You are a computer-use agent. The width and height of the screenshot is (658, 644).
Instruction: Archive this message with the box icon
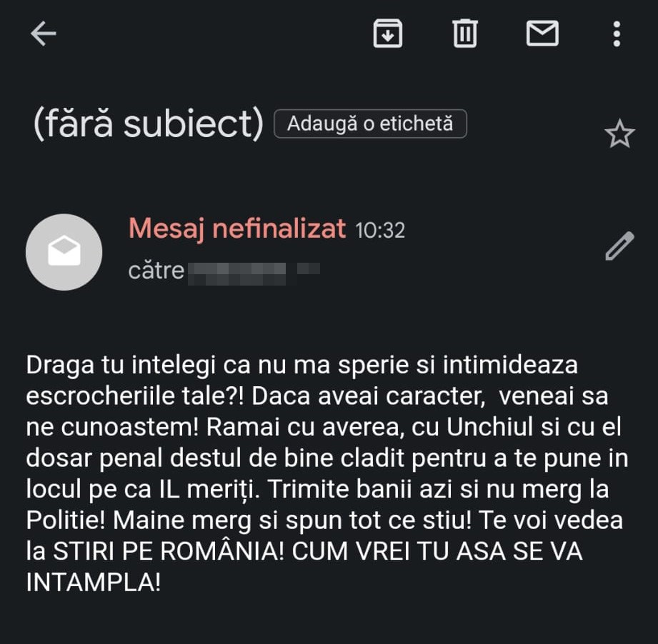point(388,33)
